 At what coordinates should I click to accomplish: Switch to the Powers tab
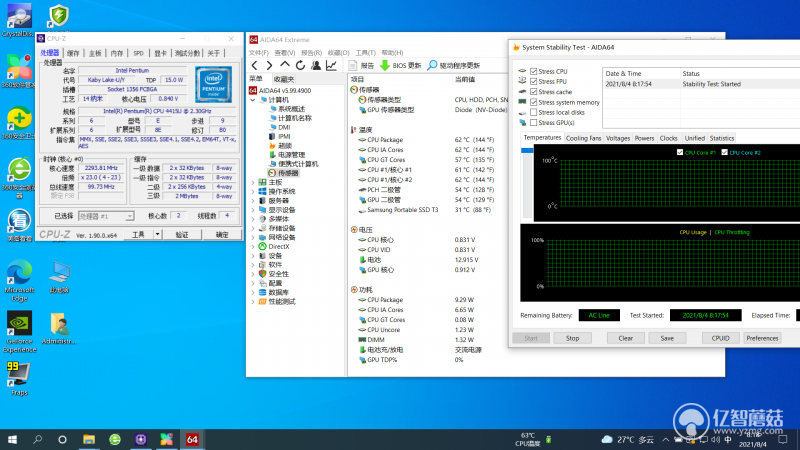(x=644, y=138)
